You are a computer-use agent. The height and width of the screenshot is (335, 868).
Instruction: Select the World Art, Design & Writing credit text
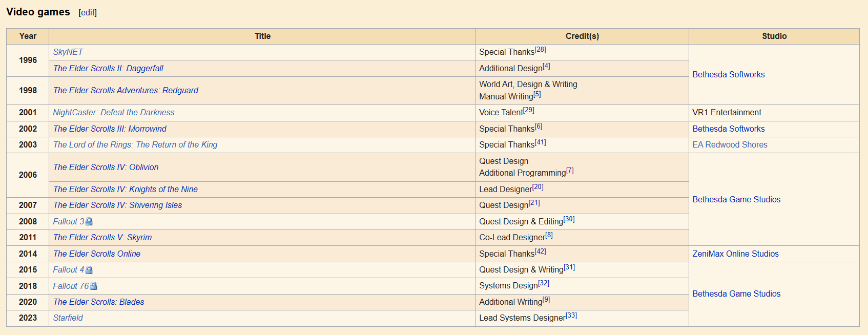pyautogui.click(x=528, y=85)
